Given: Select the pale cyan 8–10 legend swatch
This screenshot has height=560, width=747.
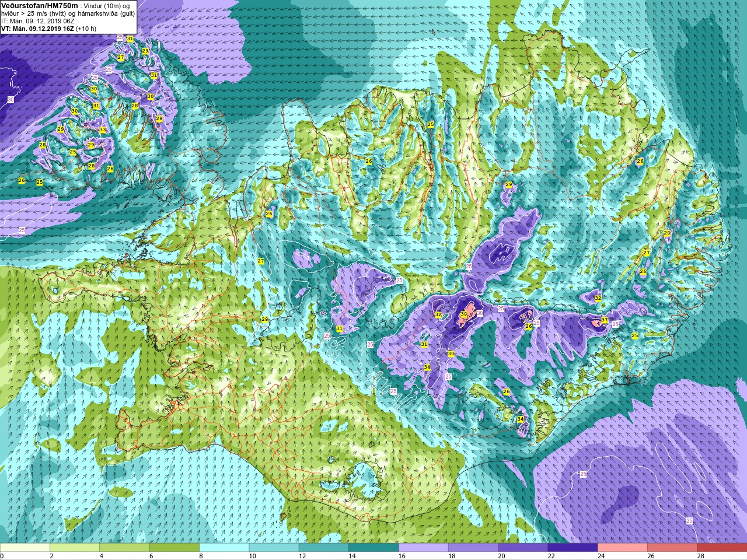Looking at the screenshot, I should (x=224, y=548).
